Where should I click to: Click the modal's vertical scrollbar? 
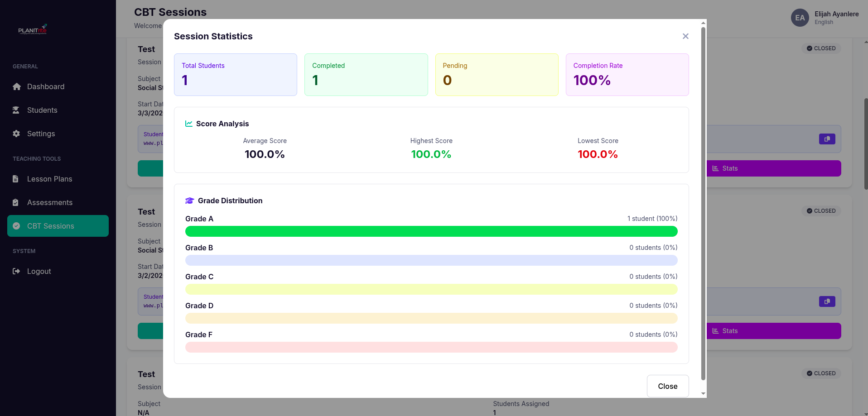coord(703,204)
